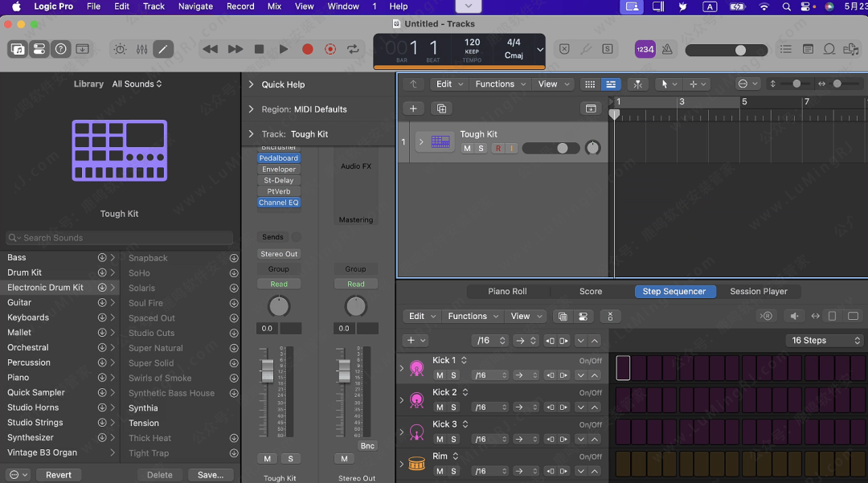Open the 16 Steps dropdown
This screenshot has height=483, width=868.
point(825,341)
